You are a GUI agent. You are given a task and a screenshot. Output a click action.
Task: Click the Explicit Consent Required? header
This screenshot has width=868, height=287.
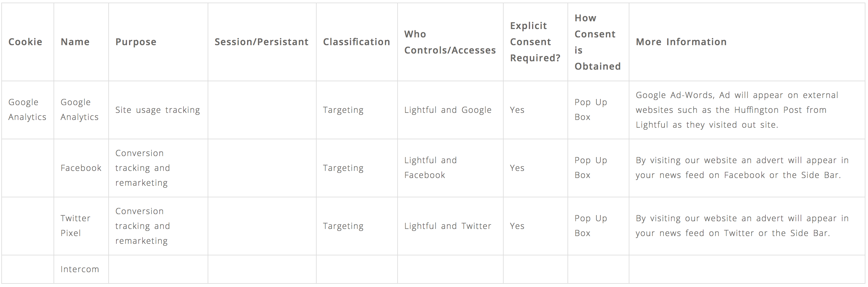tap(535, 42)
